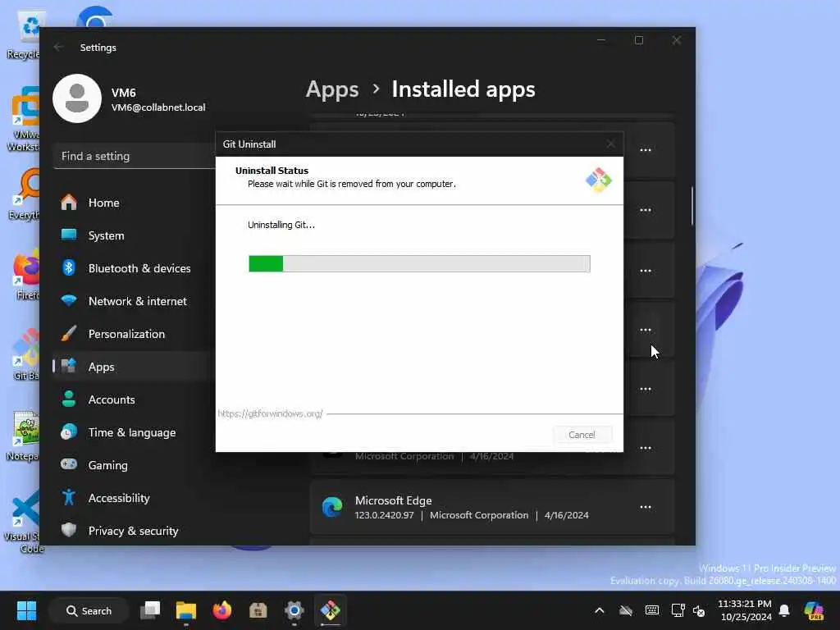Click the Network wifi icon
The image size is (840, 630).
pos(69,300)
